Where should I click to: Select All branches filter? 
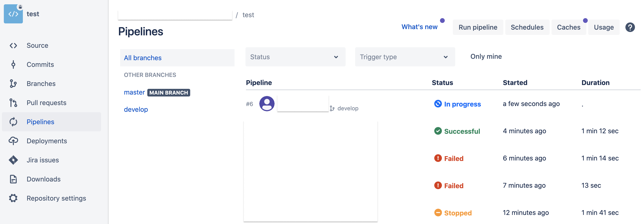[x=143, y=58]
